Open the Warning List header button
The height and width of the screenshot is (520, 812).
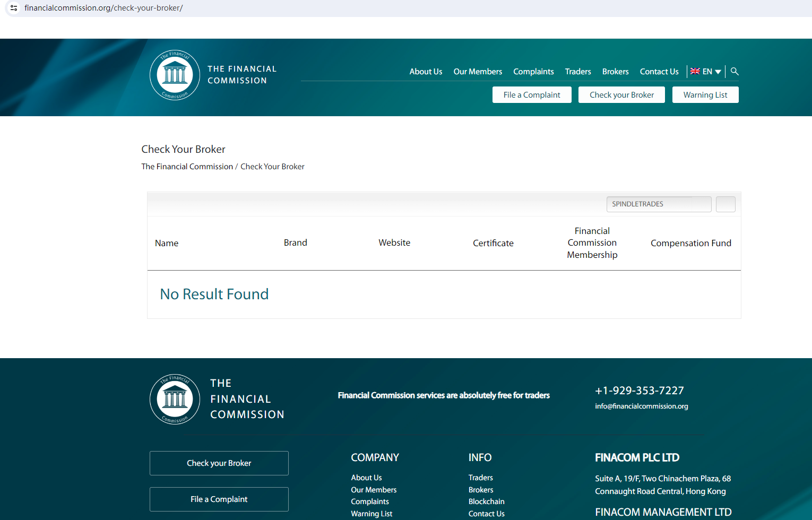[x=705, y=95]
